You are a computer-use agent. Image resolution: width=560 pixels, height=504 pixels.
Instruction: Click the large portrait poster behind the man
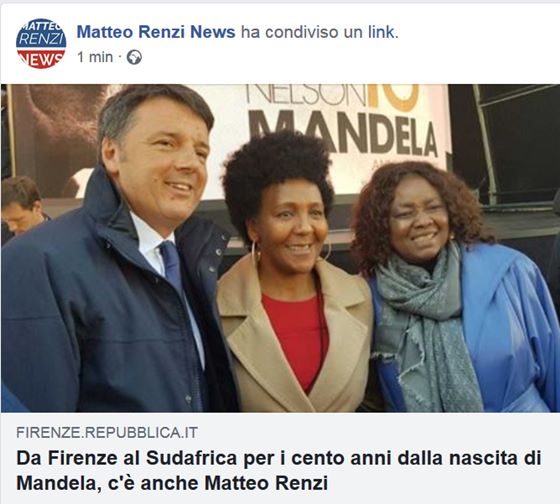click(x=57, y=139)
